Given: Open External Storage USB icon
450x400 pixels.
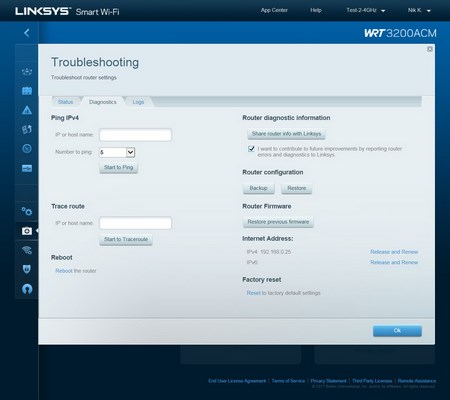Looking at the screenshot, I should pyautogui.click(x=27, y=168).
